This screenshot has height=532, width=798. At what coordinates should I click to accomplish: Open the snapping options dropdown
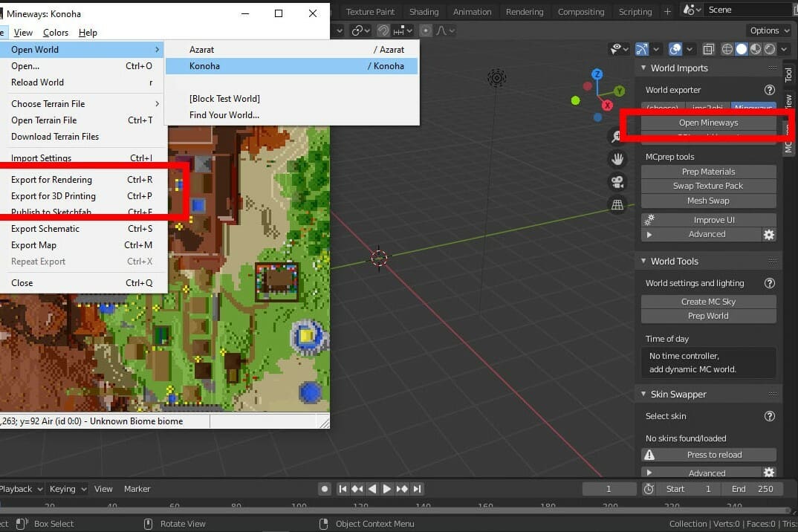coord(403,30)
